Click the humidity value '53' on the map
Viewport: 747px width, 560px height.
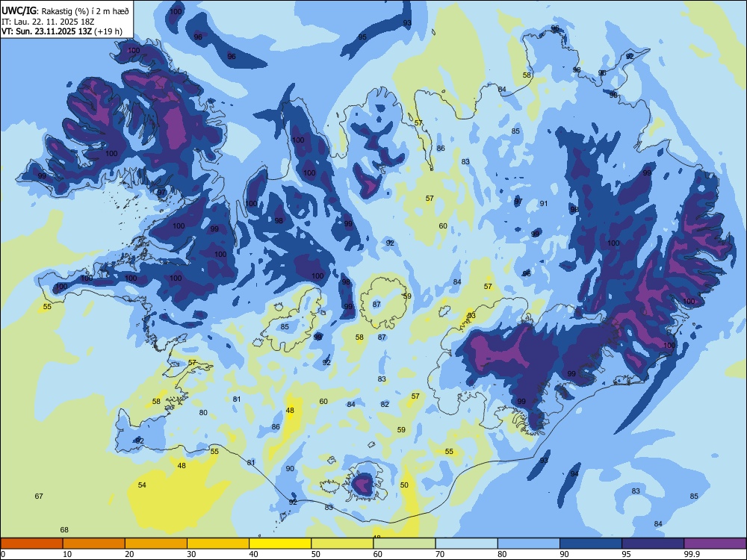coord(471,315)
